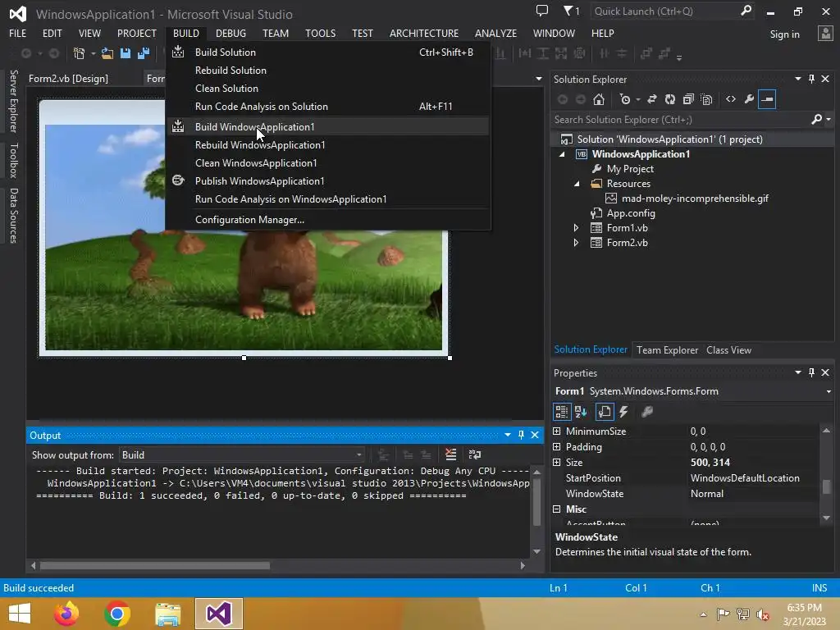Click the Save All toolbar icon
This screenshot has width=840, height=630.
coord(144,53)
